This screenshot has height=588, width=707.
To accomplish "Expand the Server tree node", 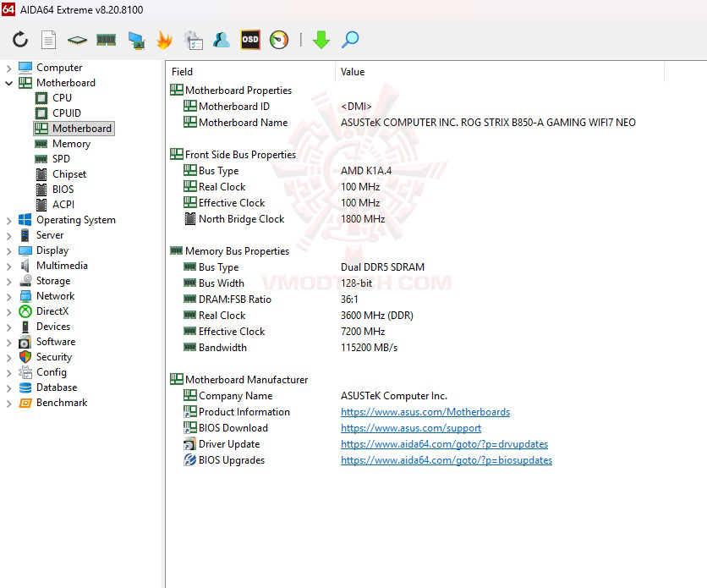I will click(8, 235).
